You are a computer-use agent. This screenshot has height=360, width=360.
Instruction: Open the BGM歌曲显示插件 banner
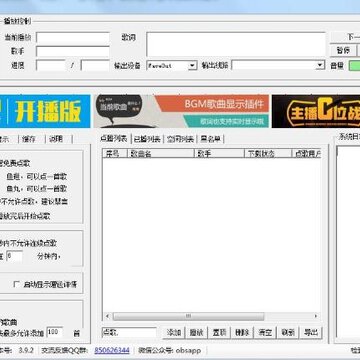pyautogui.click(x=181, y=111)
